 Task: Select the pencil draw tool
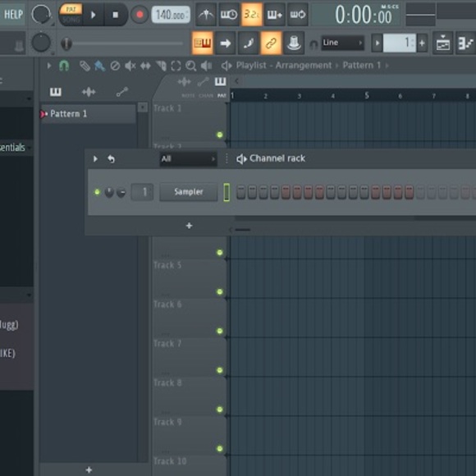[x=85, y=66]
